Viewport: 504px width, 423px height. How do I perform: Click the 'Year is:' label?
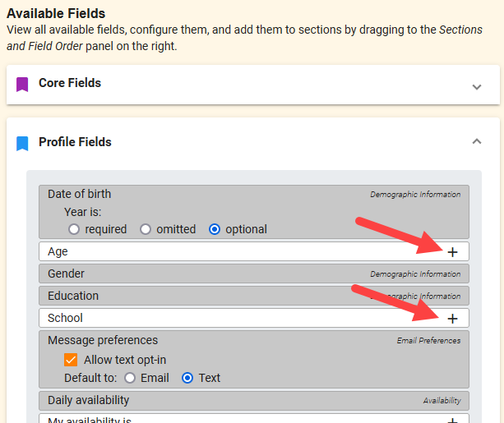click(82, 212)
